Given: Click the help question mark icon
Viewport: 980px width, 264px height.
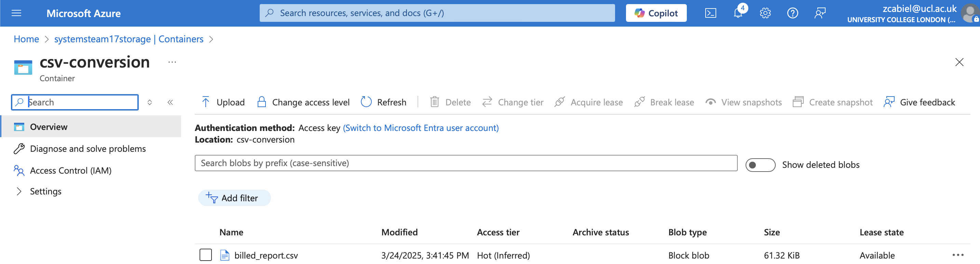Looking at the screenshot, I should click(792, 13).
